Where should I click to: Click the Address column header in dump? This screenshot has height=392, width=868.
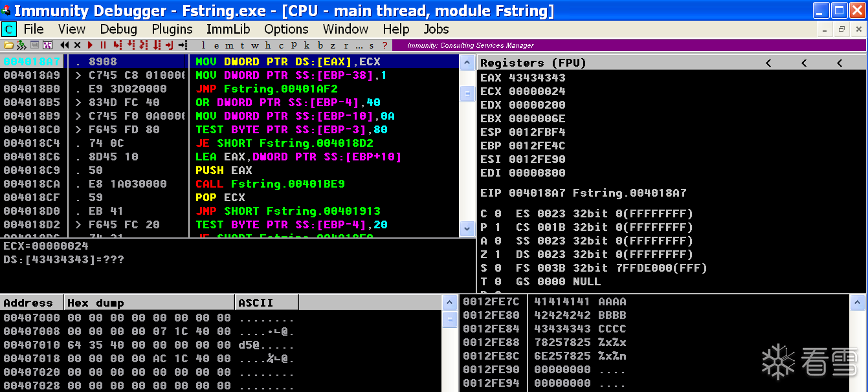[x=32, y=303]
